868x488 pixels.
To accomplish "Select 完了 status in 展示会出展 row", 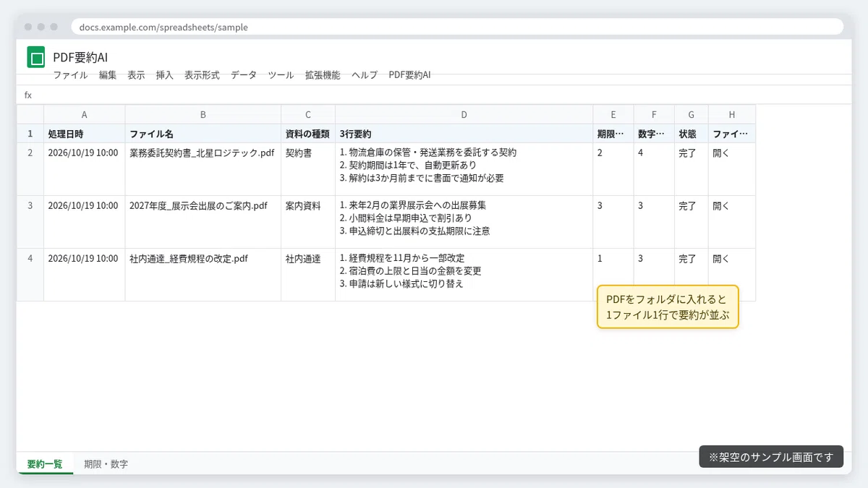I will [692, 222].
